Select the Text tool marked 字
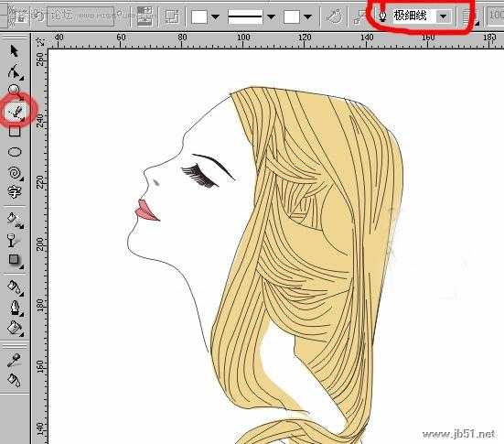This screenshot has width=504, height=444. click(14, 192)
